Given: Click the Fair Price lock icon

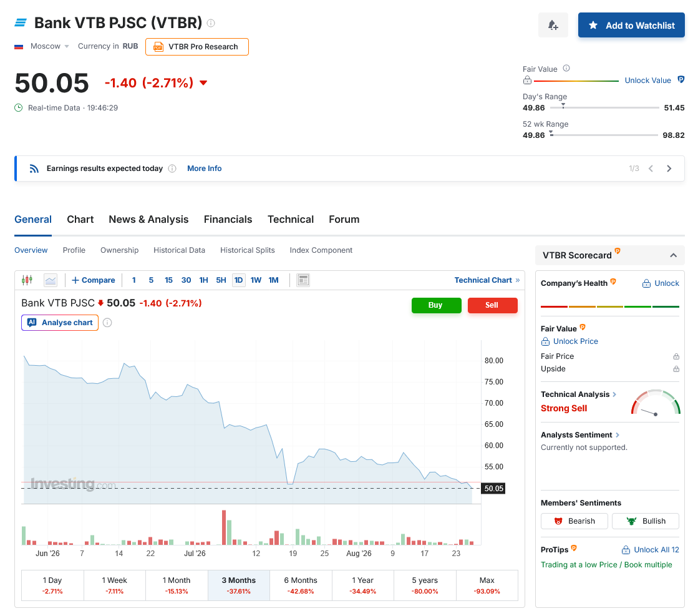Looking at the screenshot, I should [676, 356].
